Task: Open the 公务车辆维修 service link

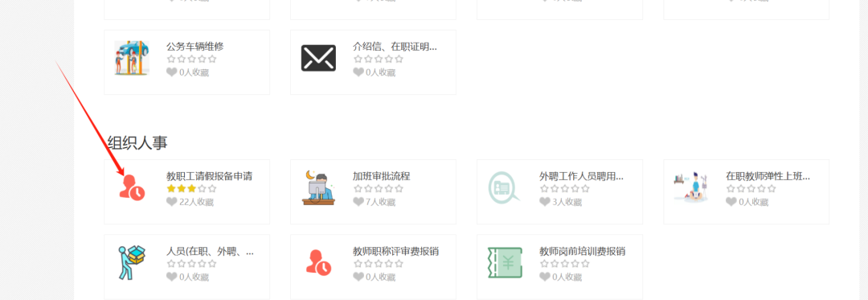Action: (194, 47)
